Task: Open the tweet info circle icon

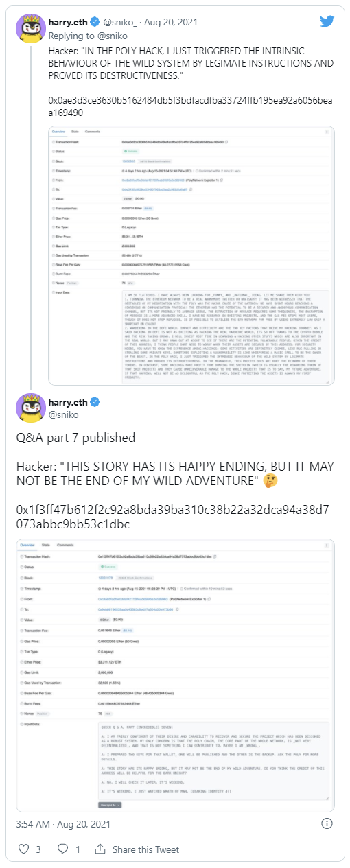Action: [x=328, y=823]
